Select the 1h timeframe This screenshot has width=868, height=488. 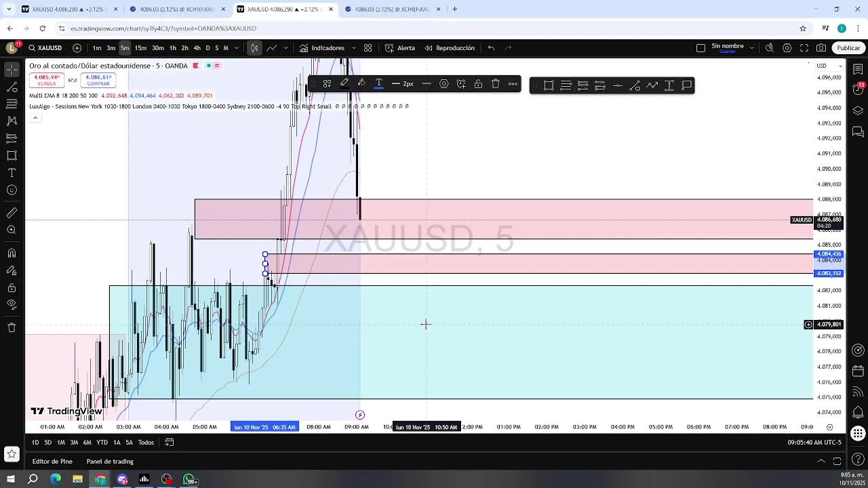click(173, 48)
